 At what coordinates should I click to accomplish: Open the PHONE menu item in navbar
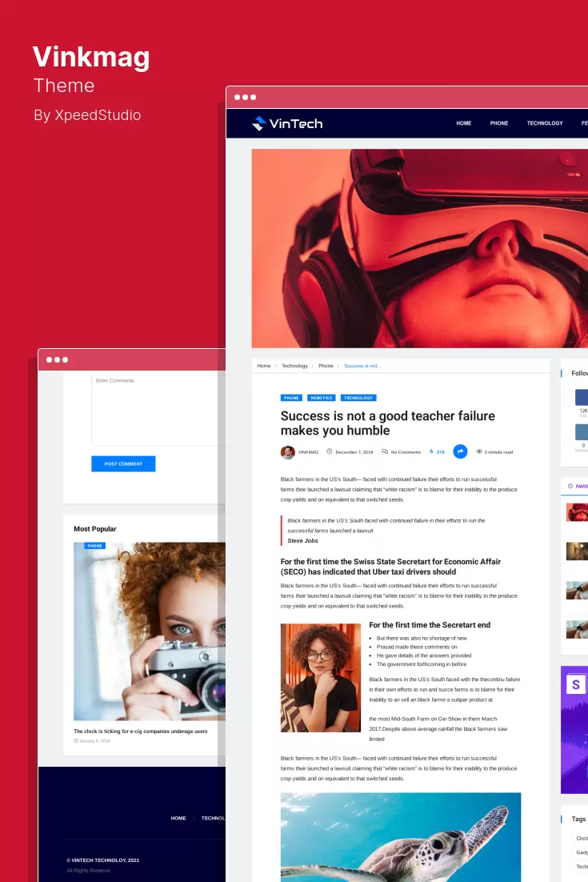coord(499,123)
